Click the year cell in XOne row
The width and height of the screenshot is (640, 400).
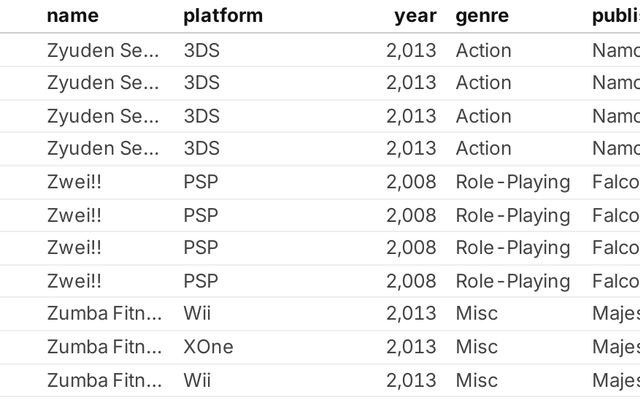(x=411, y=347)
